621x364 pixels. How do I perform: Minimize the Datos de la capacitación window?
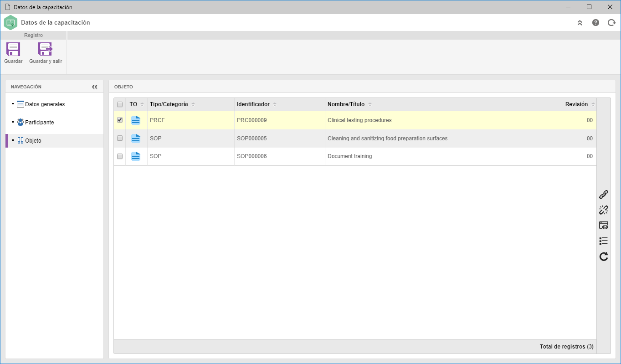(568, 7)
